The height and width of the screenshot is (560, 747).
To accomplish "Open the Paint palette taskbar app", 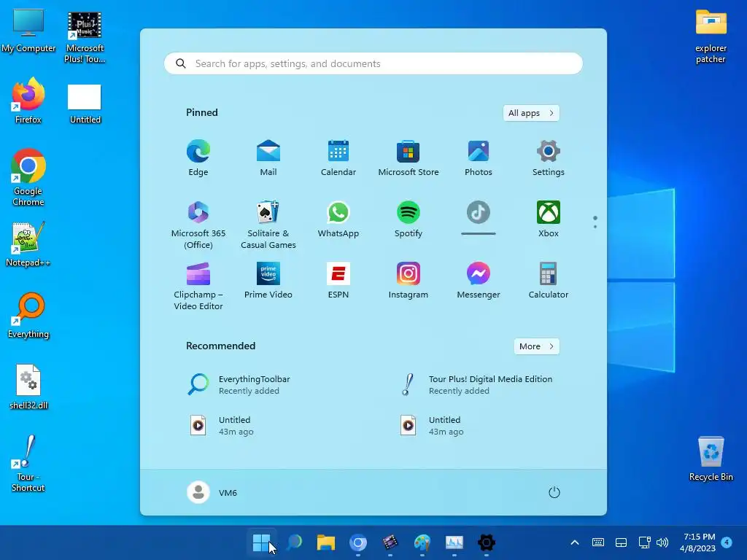I will coord(422,542).
